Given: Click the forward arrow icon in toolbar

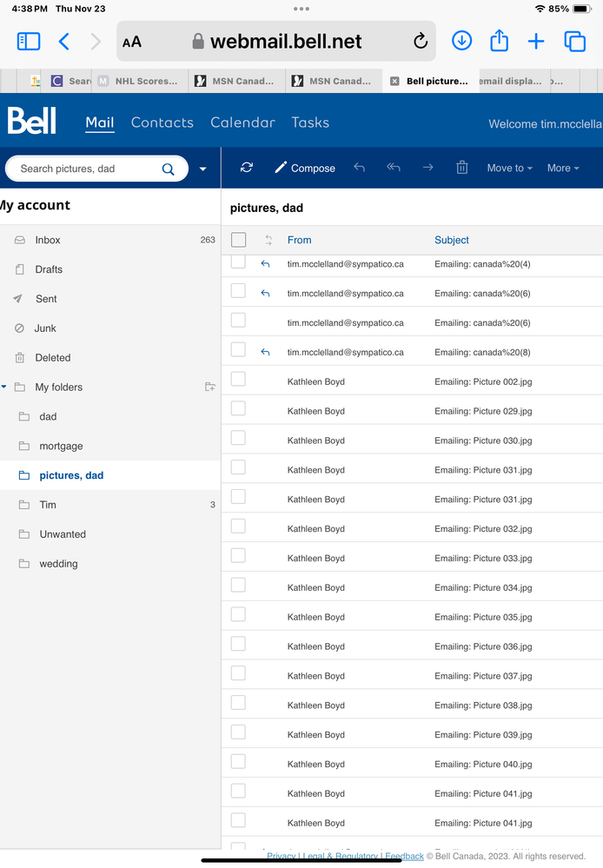Looking at the screenshot, I should click(427, 168).
